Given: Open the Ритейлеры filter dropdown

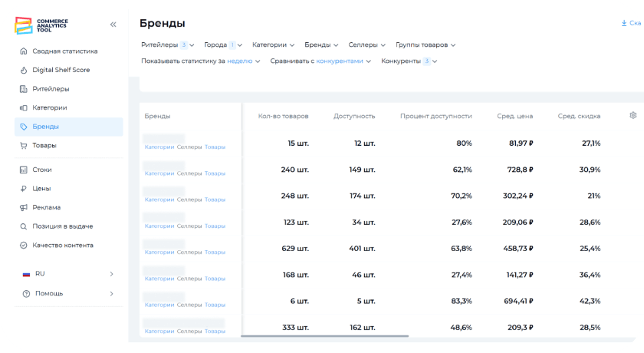Looking at the screenshot, I should point(168,45).
